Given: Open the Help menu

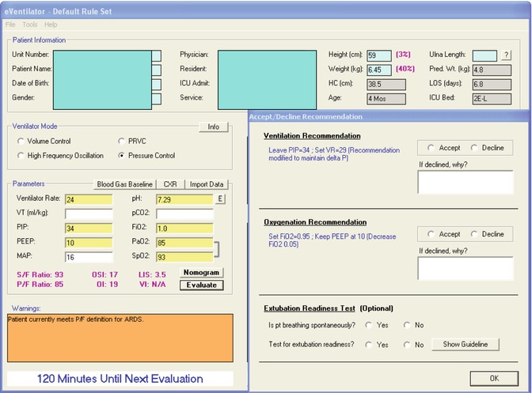Looking at the screenshot, I should point(51,25).
